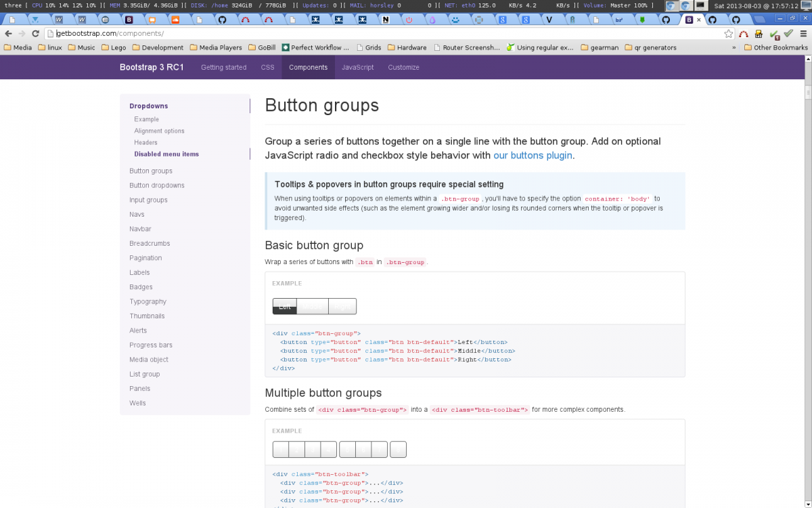Screen dimensions: 812x508
Task: Open Getting started in the navbar
Action: point(223,67)
